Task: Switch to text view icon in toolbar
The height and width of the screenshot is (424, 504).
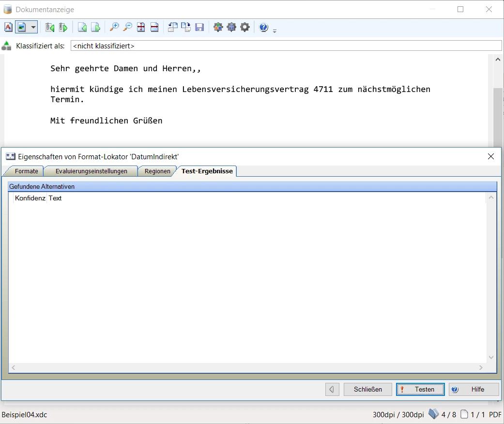Action: click(x=8, y=27)
